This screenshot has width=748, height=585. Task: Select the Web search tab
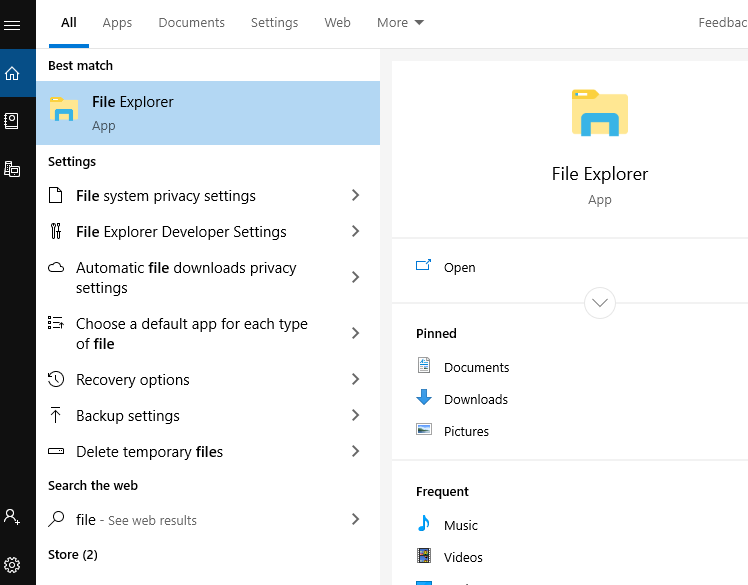pyautogui.click(x=337, y=23)
